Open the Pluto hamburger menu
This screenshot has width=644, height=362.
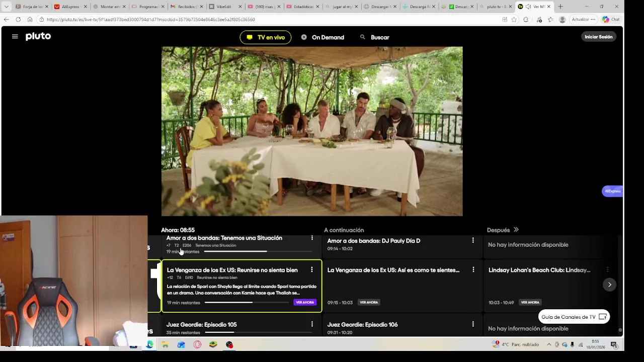(15, 37)
